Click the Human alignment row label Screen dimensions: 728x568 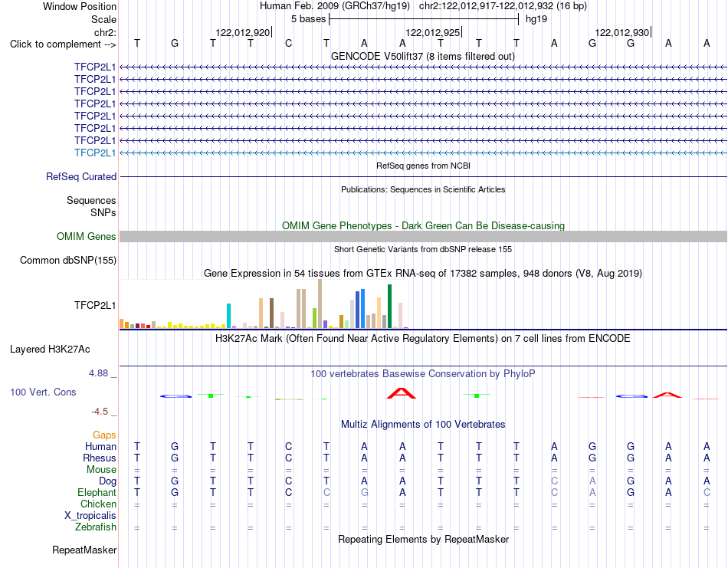click(100, 446)
